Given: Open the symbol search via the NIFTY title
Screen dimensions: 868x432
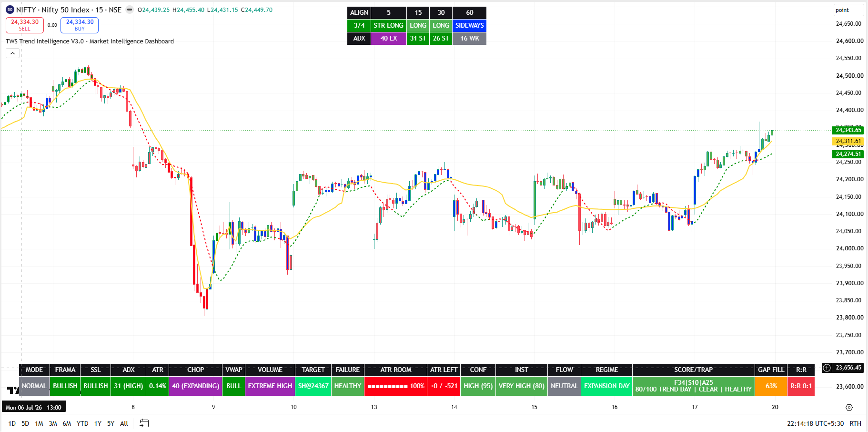Looking at the screenshot, I should (69, 10).
